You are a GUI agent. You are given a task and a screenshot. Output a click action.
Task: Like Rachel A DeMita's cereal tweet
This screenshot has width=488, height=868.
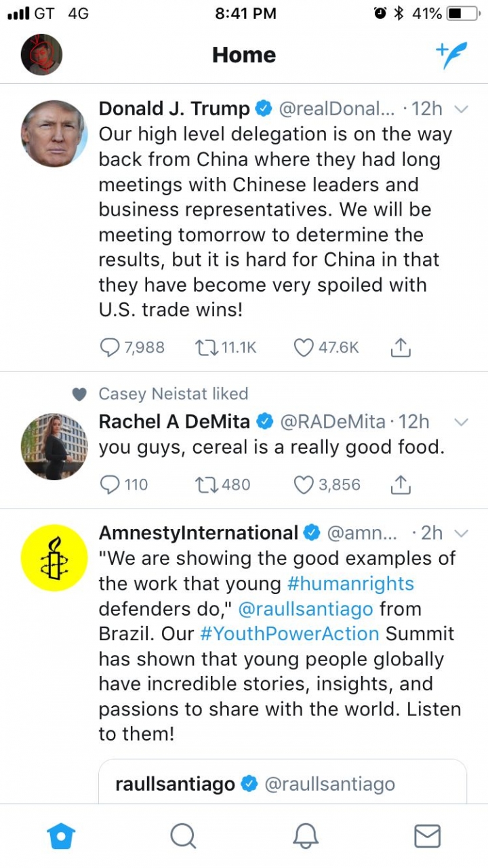coord(304,485)
